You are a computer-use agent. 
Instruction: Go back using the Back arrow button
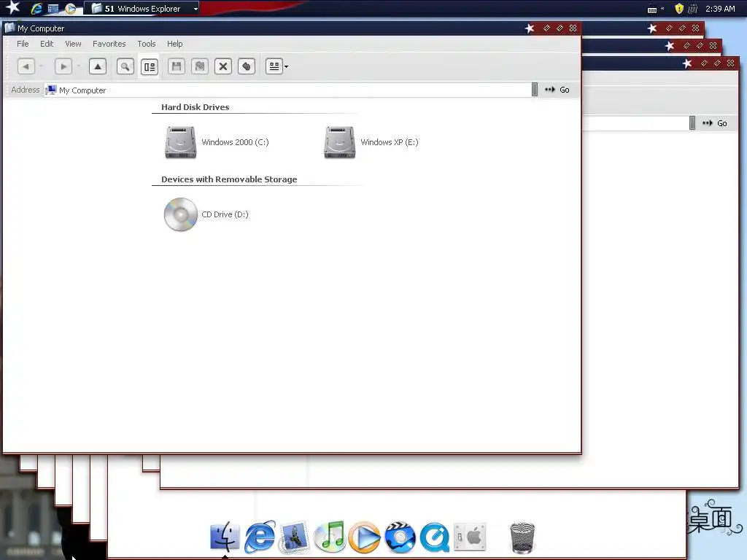[26, 66]
